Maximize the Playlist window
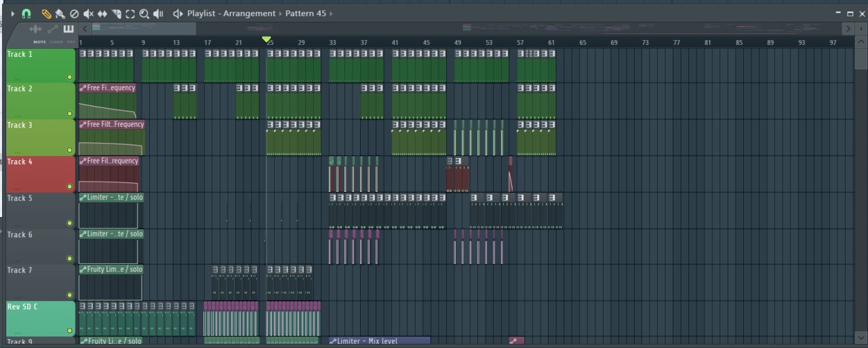The image size is (868, 348). click(x=850, y=14)
